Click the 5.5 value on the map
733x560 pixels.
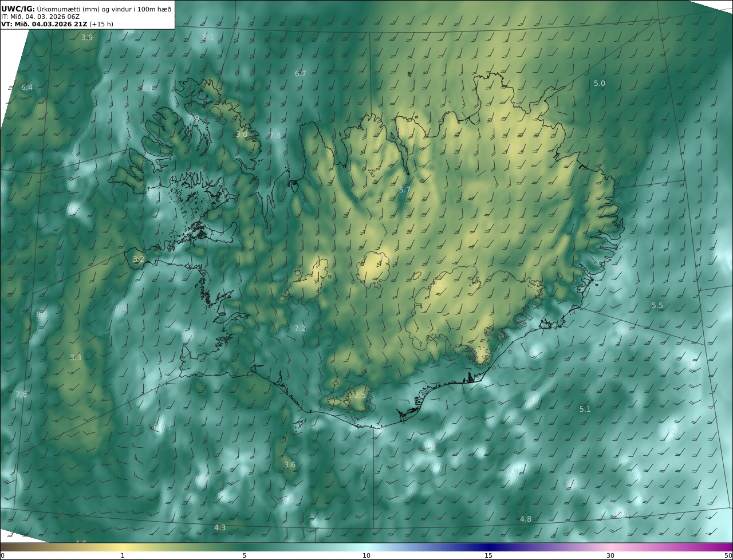pos(657,306)
